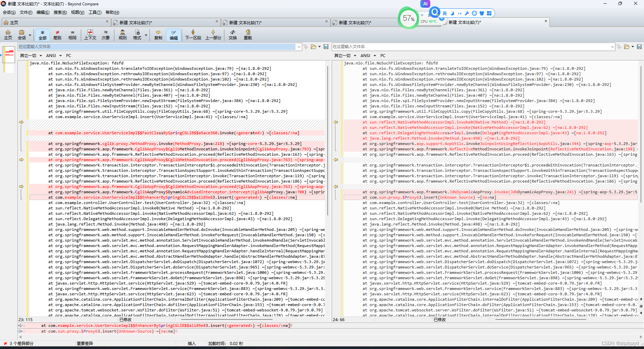Click the first right copy-to-left arrow in gutter
The image size is (644, 349).
[336, 122]
